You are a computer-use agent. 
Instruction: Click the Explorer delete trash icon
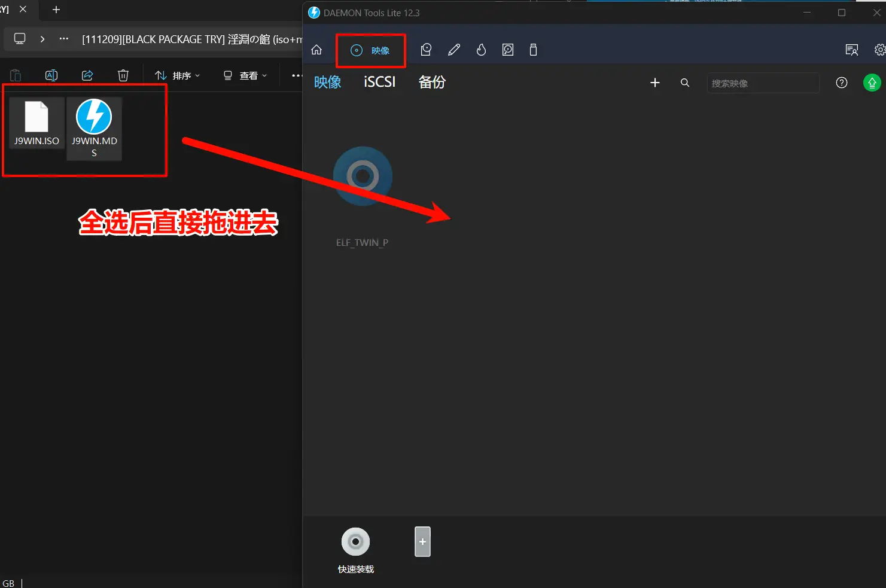click(123, 75)
